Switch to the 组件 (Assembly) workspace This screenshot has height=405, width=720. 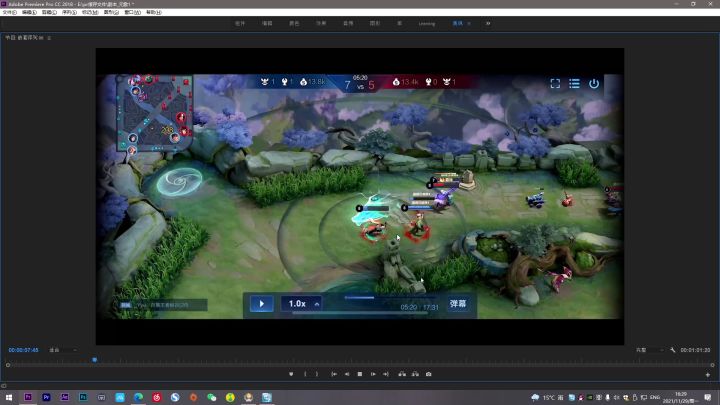[240, 23]
